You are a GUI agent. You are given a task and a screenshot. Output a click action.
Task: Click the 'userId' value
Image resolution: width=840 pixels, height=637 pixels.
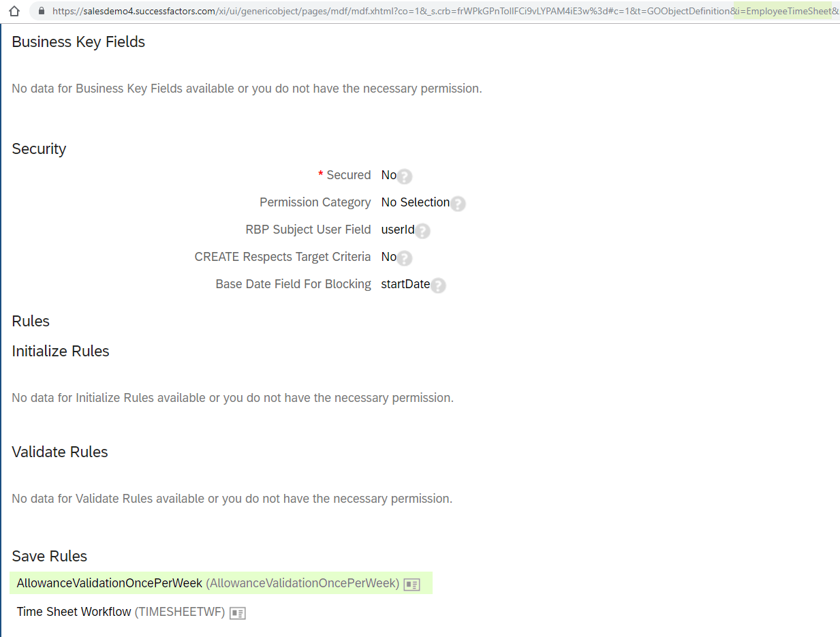click(398, 230)
